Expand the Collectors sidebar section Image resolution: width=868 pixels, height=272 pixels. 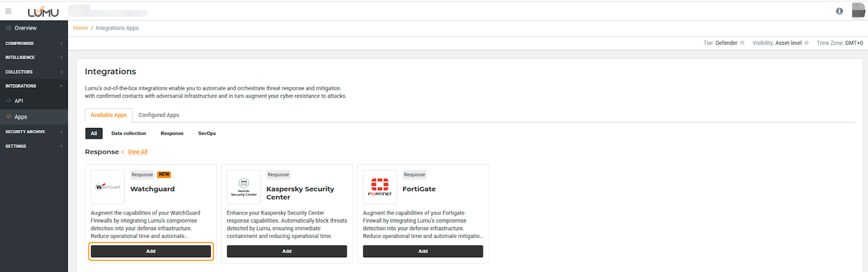pyautogui.click(x=33, y=72)
